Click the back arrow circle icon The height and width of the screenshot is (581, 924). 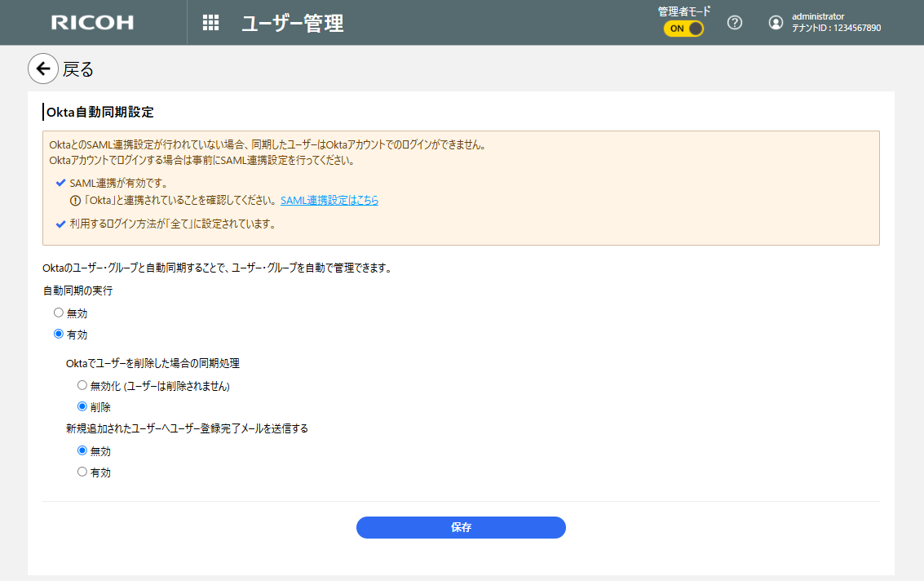tap(43, 69)
